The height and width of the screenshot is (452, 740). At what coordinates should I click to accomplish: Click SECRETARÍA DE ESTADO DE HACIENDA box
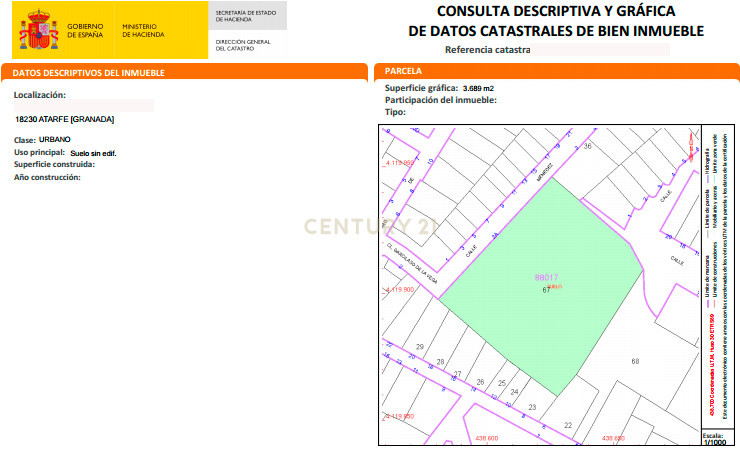click(247, 16)
